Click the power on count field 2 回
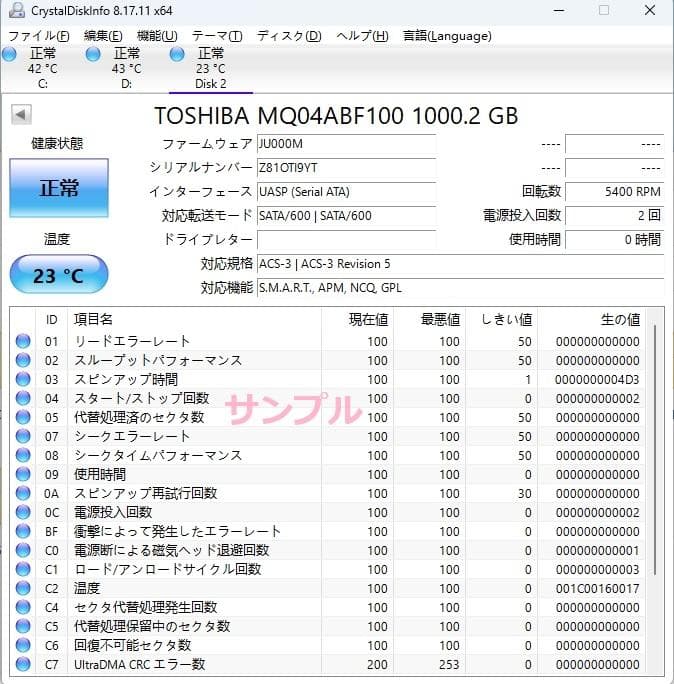This screenshot has width=674, height=684. 615,215
